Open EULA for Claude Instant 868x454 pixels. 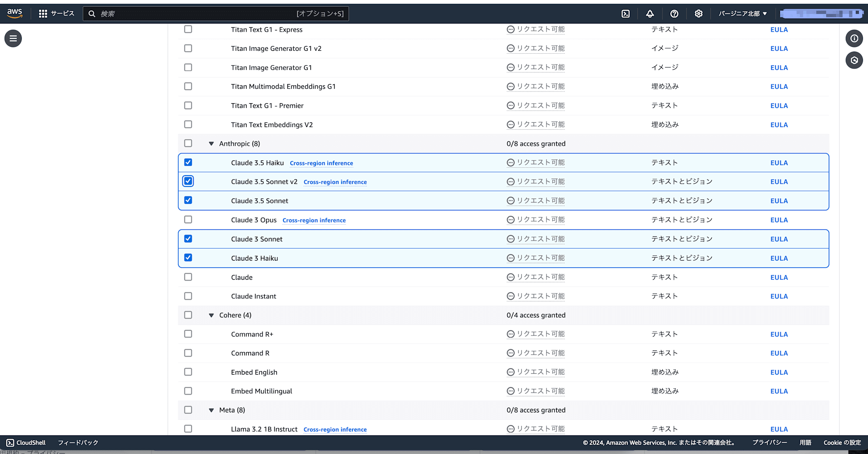point(779,296)
